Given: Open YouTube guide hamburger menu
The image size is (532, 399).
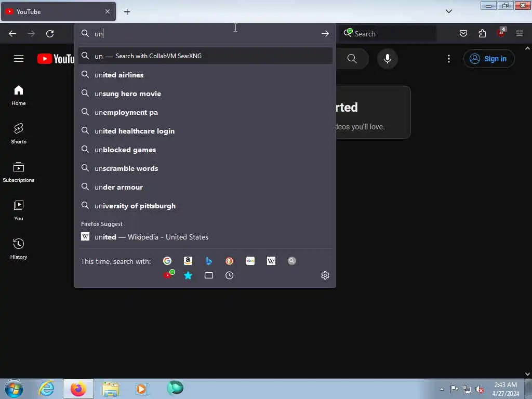Looking at the screenshot, I should click(x=19, y=59).
